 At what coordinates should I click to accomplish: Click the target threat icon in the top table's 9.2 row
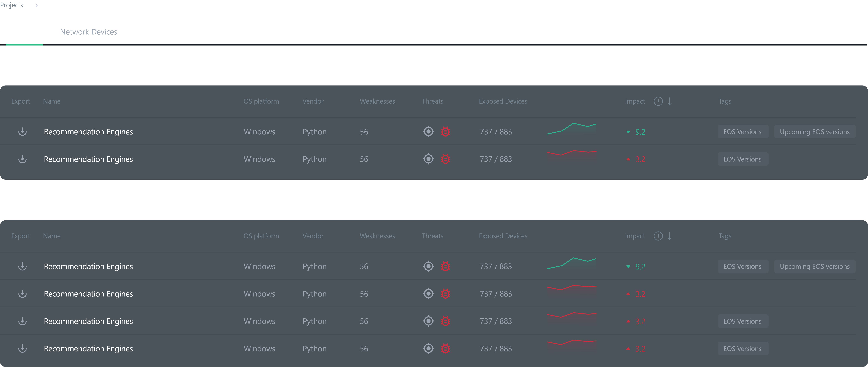click(428, 131)
